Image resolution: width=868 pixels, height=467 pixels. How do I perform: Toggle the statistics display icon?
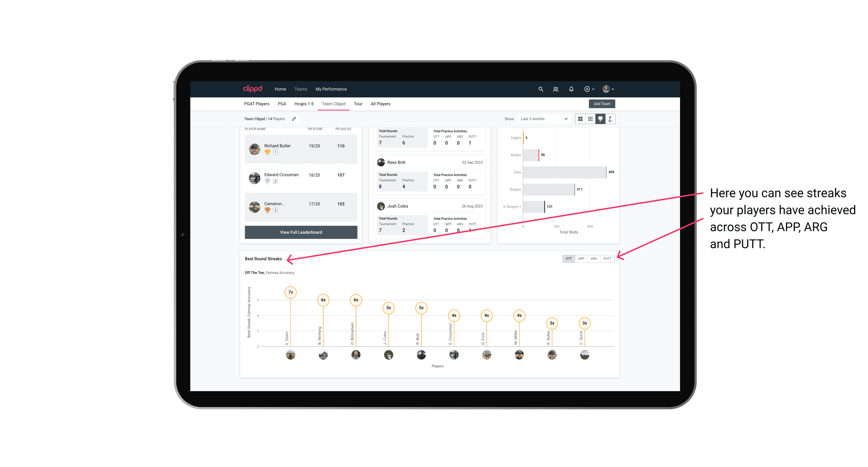pyautogui.click(x=600, y=119)
